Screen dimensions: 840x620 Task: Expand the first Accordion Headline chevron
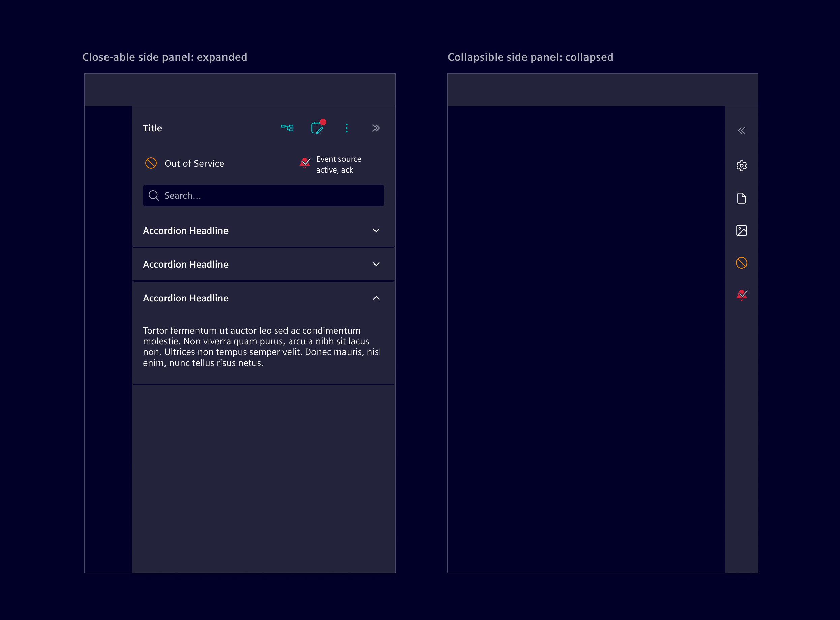(x=376, y=230)
